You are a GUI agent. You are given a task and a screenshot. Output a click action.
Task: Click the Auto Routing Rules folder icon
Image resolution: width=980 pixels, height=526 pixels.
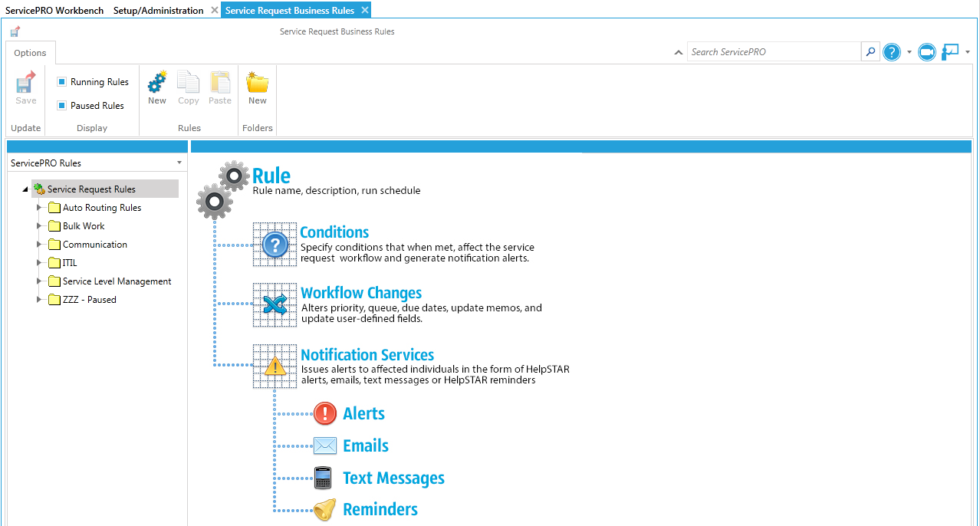click(x=54, y=208)
